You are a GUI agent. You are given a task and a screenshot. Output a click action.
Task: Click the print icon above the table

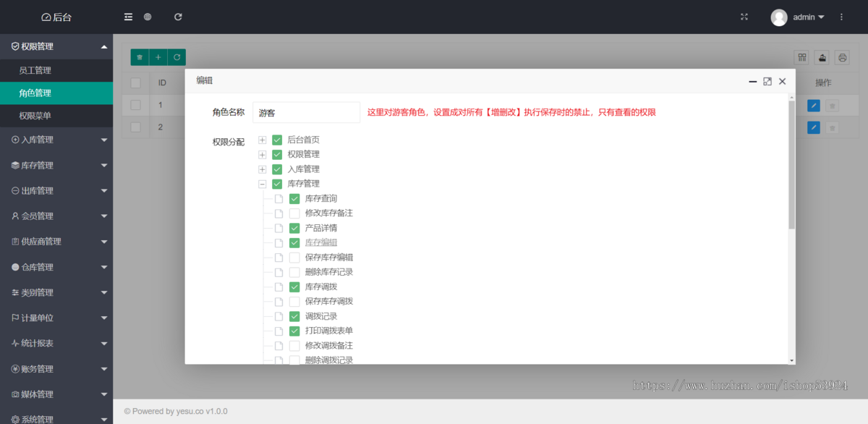click(x=842, y=57)
